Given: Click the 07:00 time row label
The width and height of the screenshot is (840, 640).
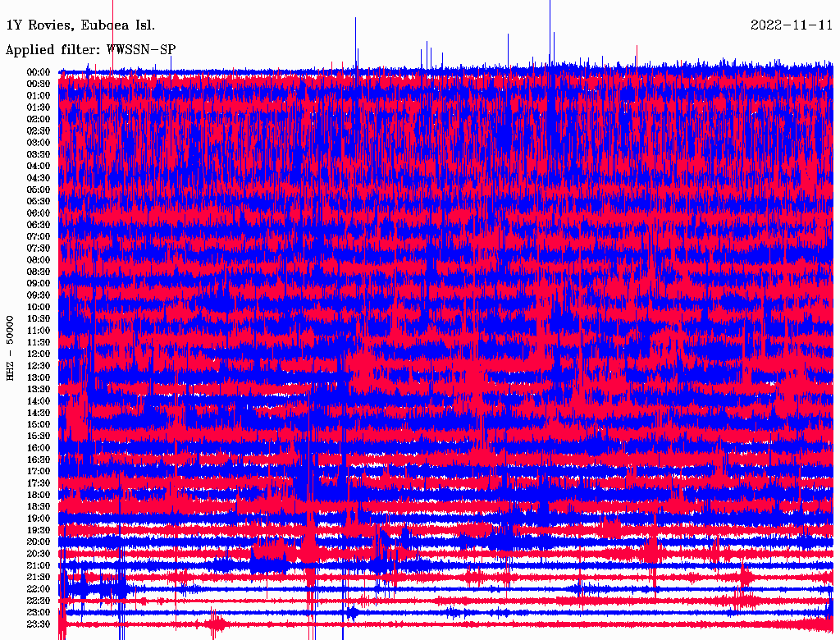Looking at the screenshot, I should click(39, 236).
